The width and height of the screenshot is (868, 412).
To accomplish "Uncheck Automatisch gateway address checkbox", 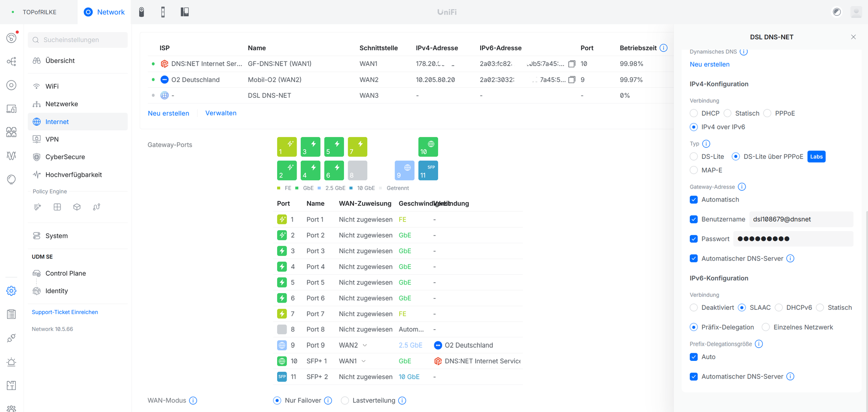I will tap(694, 199).
